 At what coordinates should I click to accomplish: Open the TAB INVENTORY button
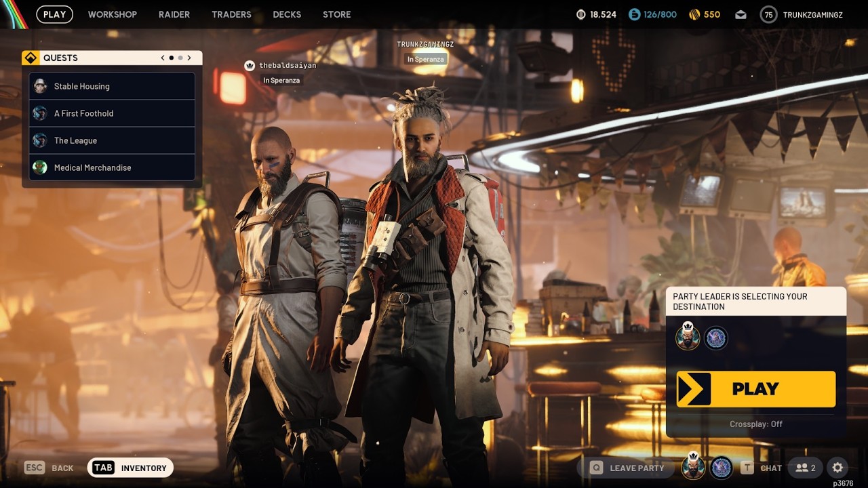(x=131, y=468)
